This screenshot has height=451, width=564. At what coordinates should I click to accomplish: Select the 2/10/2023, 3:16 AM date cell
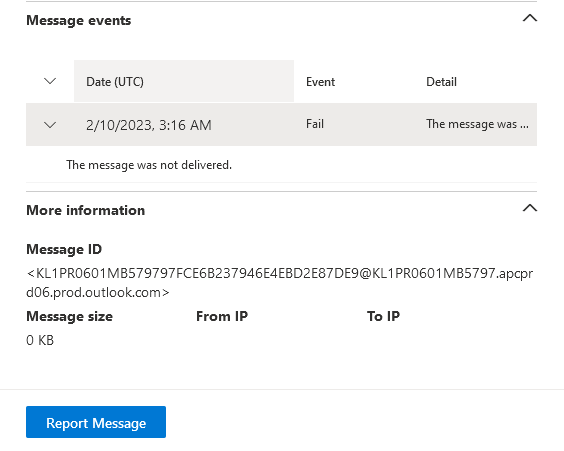coord(149,125)
